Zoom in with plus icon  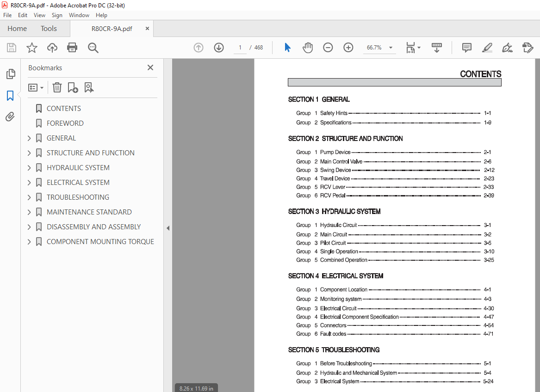tap(348, 48)
